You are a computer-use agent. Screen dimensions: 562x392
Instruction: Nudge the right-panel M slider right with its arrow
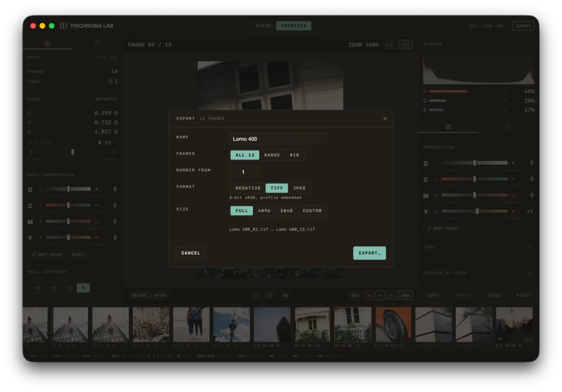point(513,195)
